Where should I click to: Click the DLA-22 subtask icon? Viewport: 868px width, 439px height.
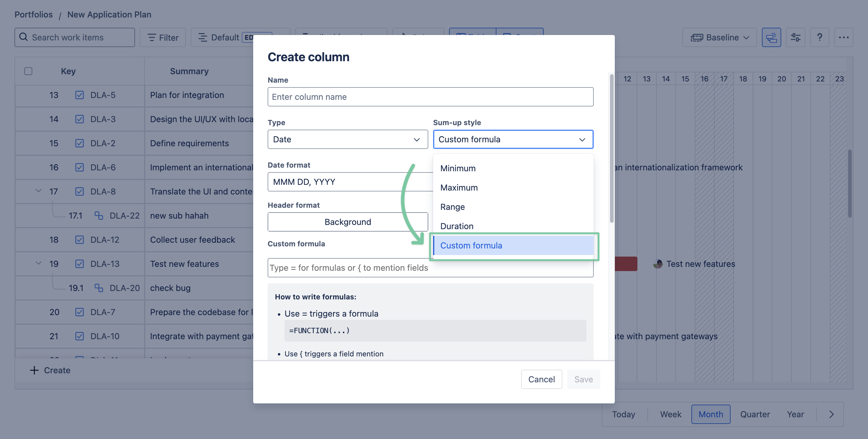click(x=99, y=216)
